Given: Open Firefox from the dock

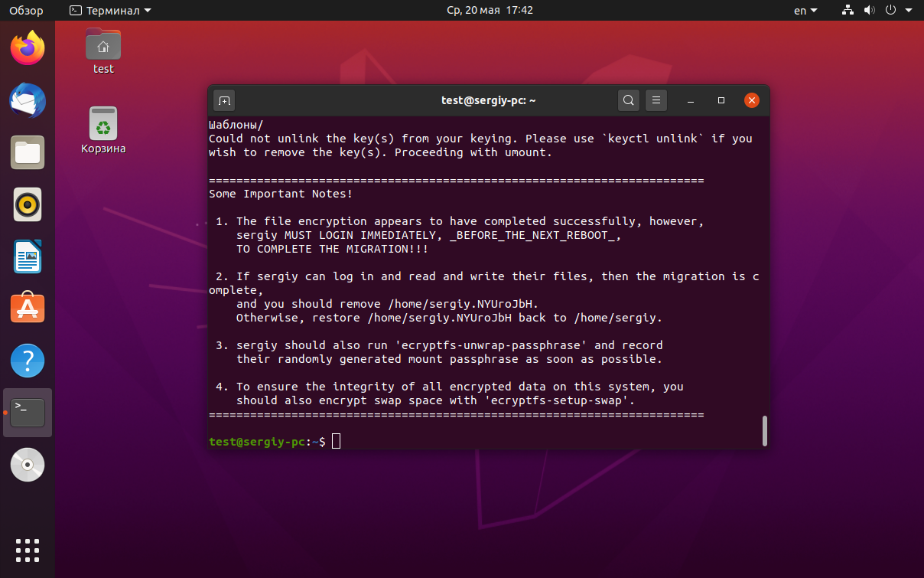Looking at the screenshot, I should [28, 48].
